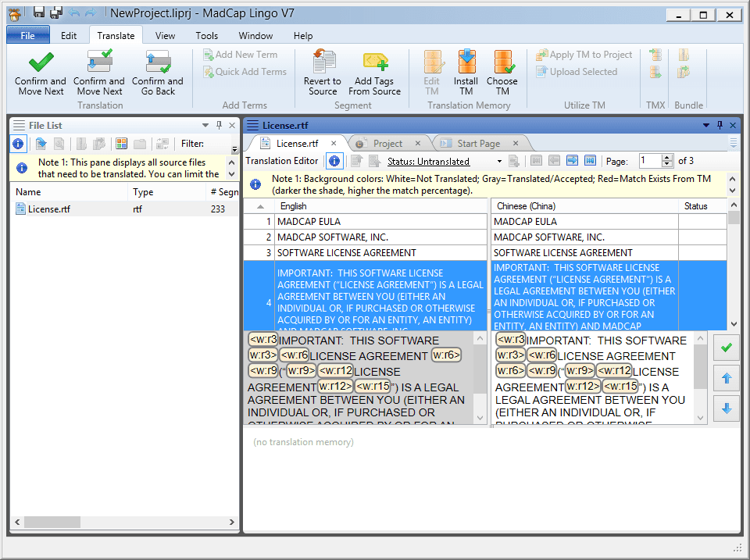Click Add New Term button

coord(240,55)
